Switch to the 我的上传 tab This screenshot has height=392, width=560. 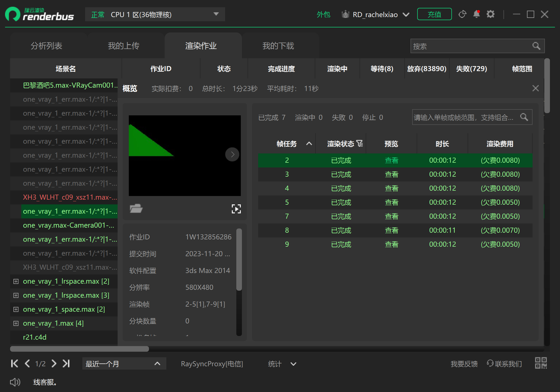tap(123, 46)
